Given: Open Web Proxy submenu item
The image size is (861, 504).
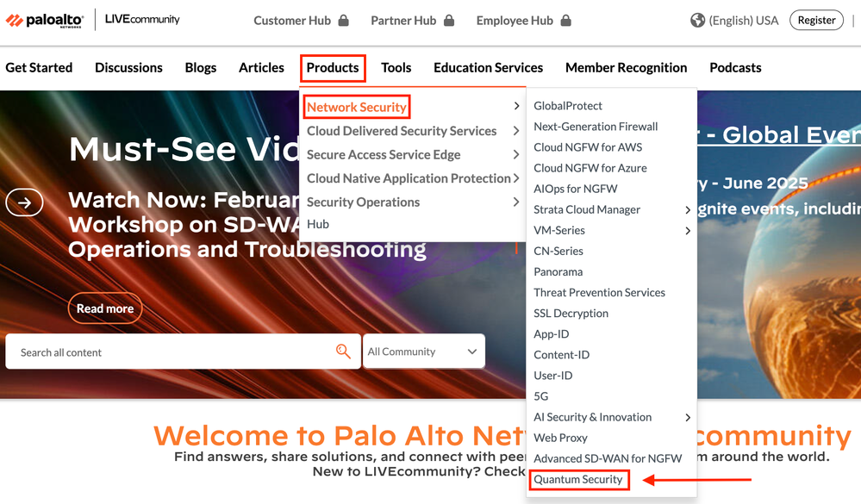Looking at the screenshot, I should (x=560, y=439).
